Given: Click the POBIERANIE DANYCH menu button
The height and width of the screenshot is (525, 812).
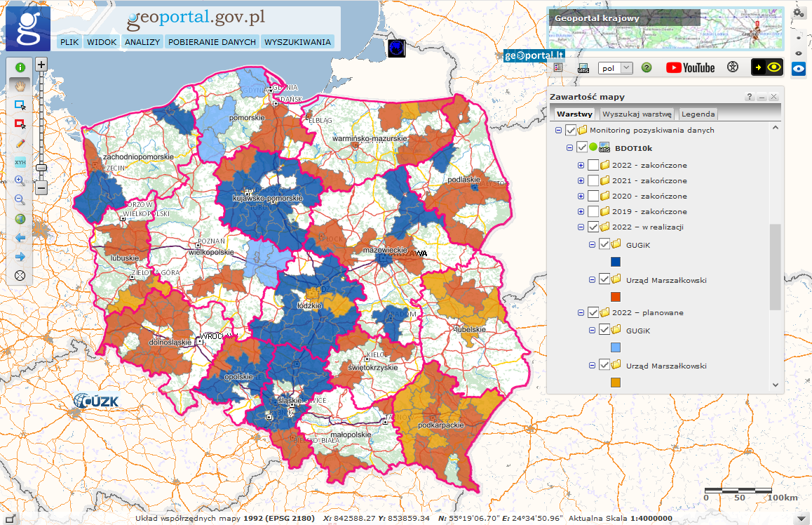Looking at the screenshot, I should pyautogui.click(x=212, y=42).
